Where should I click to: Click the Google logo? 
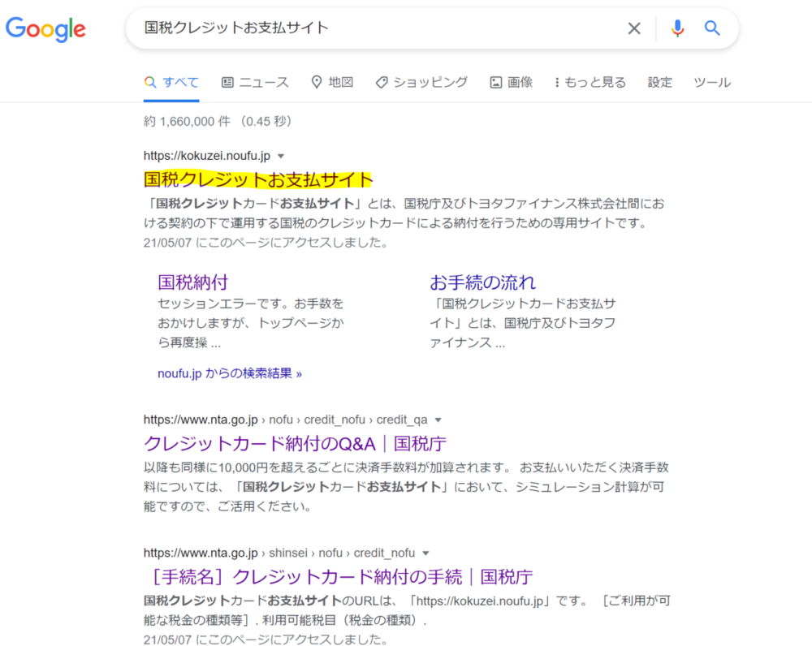coord(45,29)
